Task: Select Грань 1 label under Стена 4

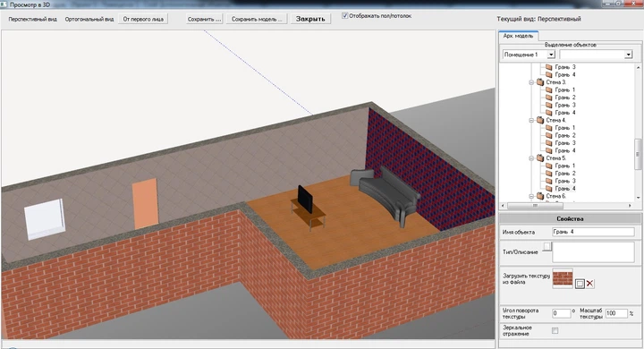Action: 565,128
